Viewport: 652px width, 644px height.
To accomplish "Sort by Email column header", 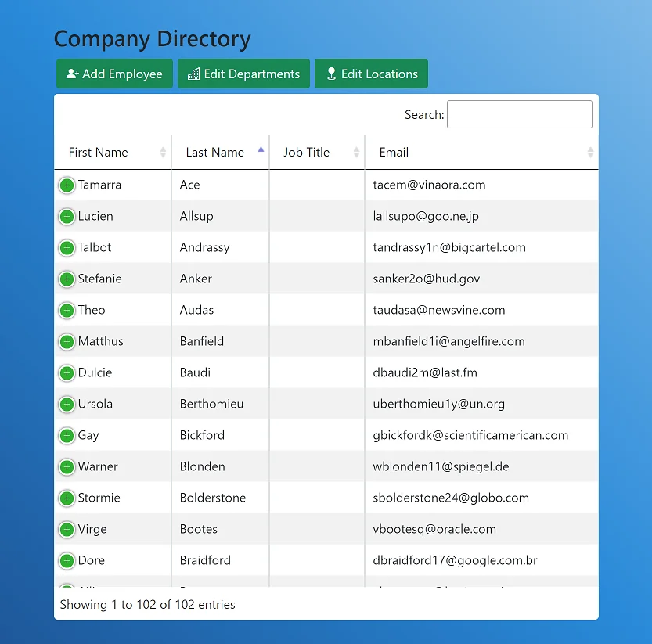I will (394, 153).
